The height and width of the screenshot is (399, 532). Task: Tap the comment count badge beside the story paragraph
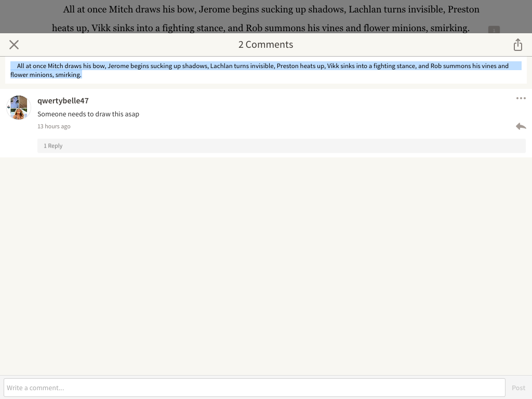(x=494, y=30)
